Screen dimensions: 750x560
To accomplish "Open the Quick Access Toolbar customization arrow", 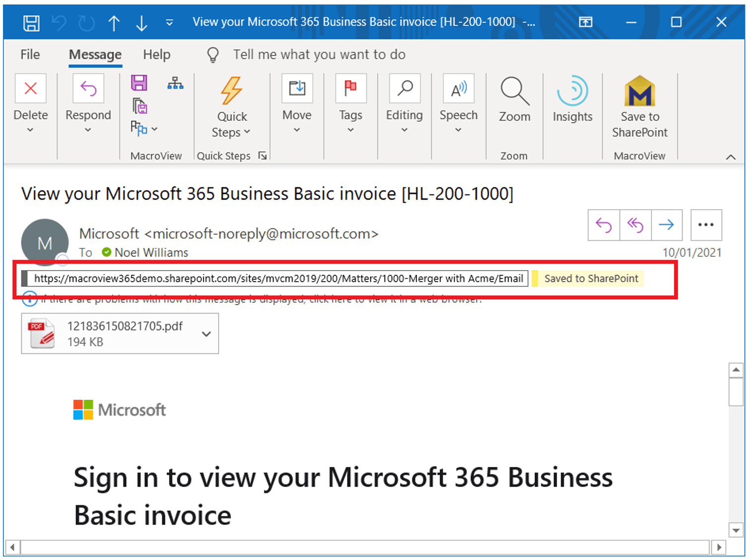I will [x=169, y=22].
